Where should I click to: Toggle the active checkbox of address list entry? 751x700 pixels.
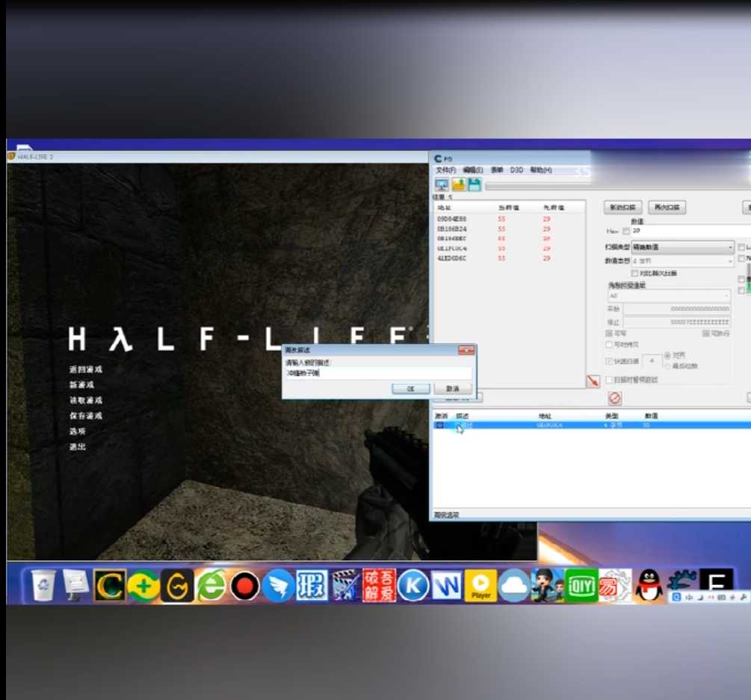pos(439,425)
